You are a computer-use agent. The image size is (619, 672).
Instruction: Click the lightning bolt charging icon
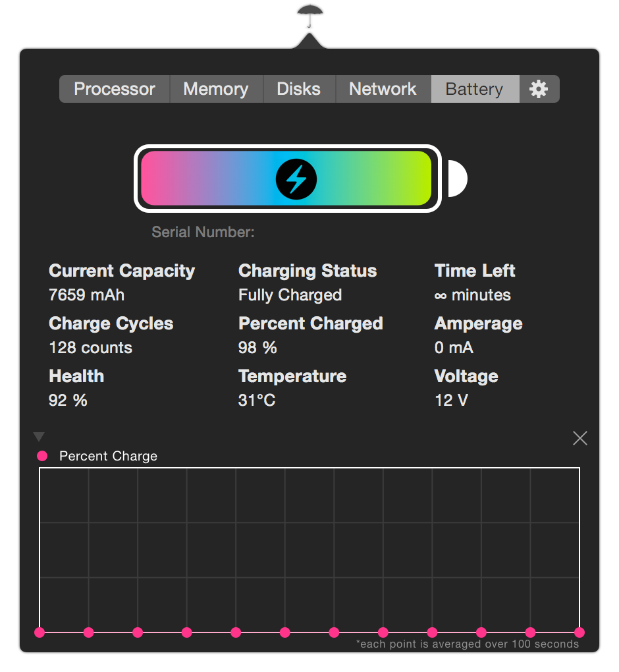(x=296, y=179)
